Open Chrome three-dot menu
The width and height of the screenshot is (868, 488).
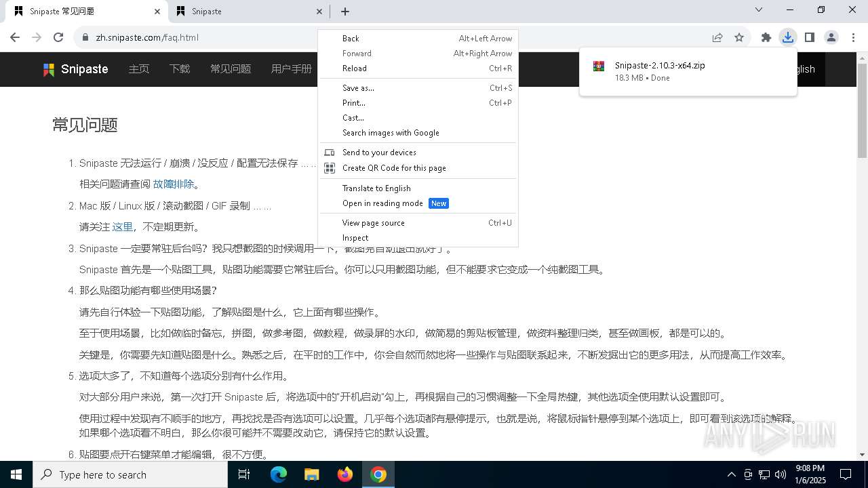click(x=853, y=37)
